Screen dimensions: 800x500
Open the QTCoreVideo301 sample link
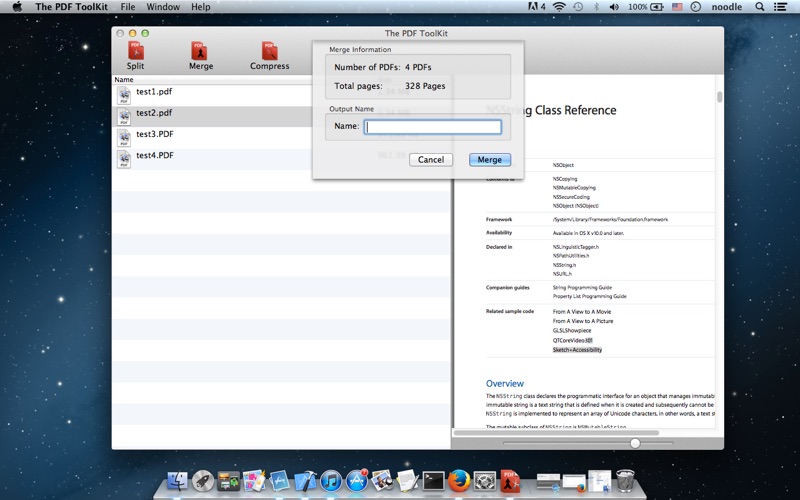[x=572, y=340]
